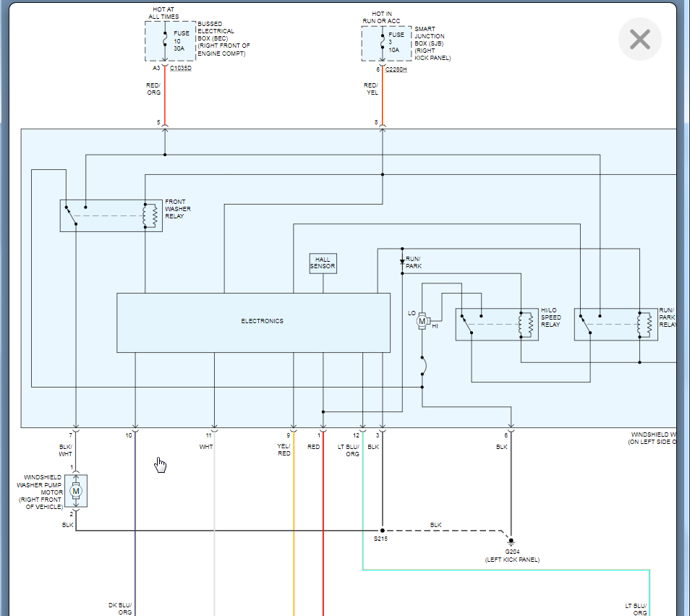
Task: Click the red wire from pin 1
Action: coord(323,523)
